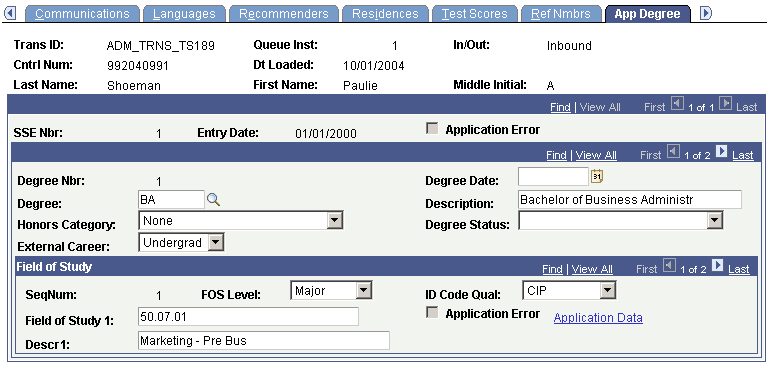Toggle Application Error checkbox beside Entry Date
The height and width of the screenshot is (371, 772).
[x=432, y=129]
